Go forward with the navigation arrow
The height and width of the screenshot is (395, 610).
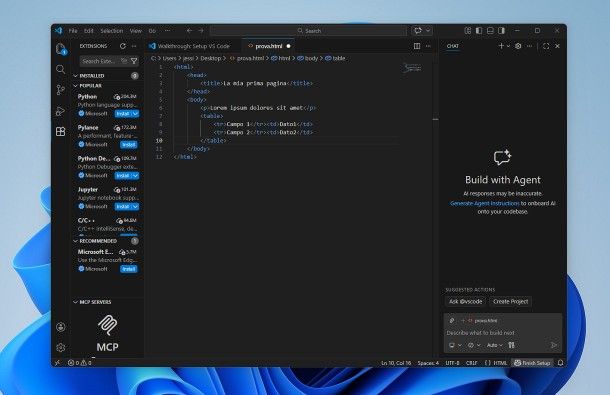coord(201,30)
